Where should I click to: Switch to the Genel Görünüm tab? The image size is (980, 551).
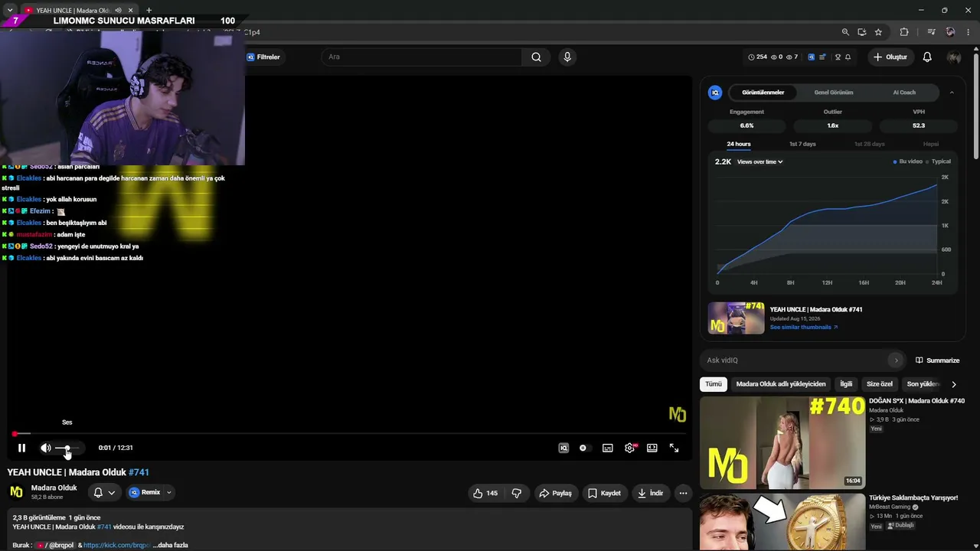click(x=834, y=93)
